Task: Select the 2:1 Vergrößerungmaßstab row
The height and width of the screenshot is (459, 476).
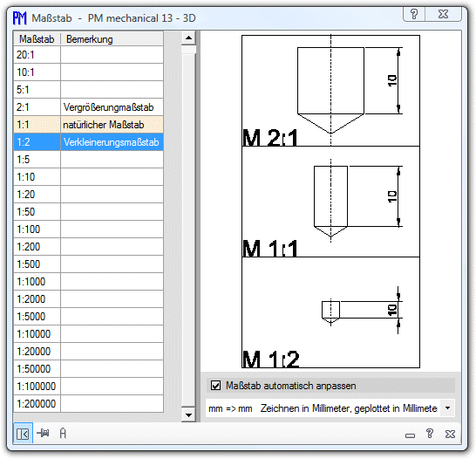Action: 88,107
